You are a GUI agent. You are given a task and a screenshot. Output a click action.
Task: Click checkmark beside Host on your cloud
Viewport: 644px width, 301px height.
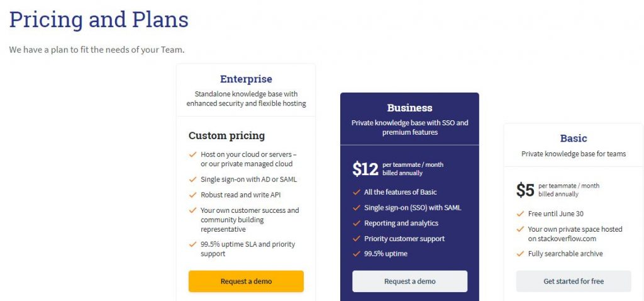[192, 154]
